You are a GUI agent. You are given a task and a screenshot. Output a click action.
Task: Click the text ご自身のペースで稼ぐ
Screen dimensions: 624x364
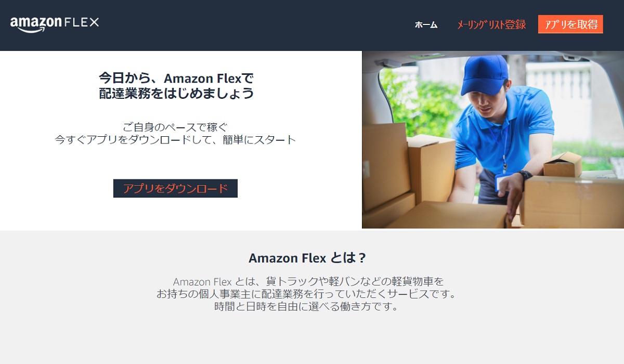(175, 126)
